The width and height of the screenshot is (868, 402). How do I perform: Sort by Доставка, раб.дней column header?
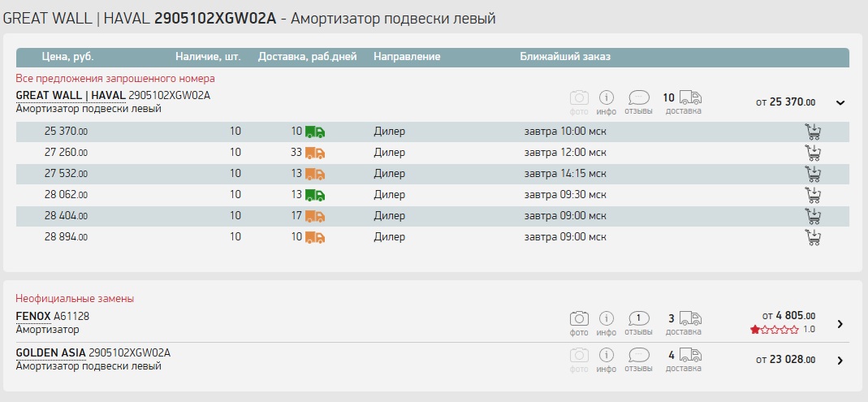[307, 57]
